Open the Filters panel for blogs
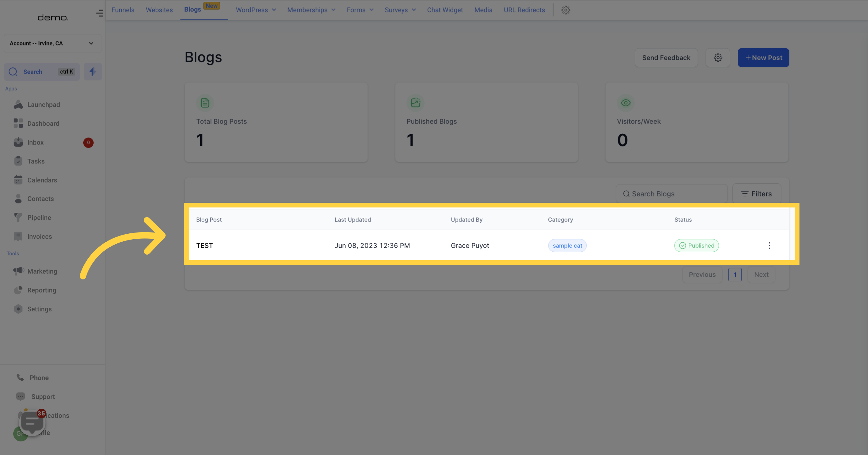Viewport: 868px width, 455px height. pos(756,194)
